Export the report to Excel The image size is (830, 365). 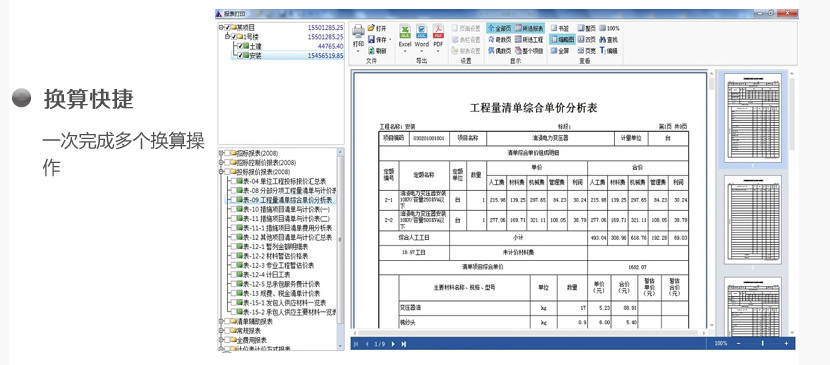[x=405, y=32]
